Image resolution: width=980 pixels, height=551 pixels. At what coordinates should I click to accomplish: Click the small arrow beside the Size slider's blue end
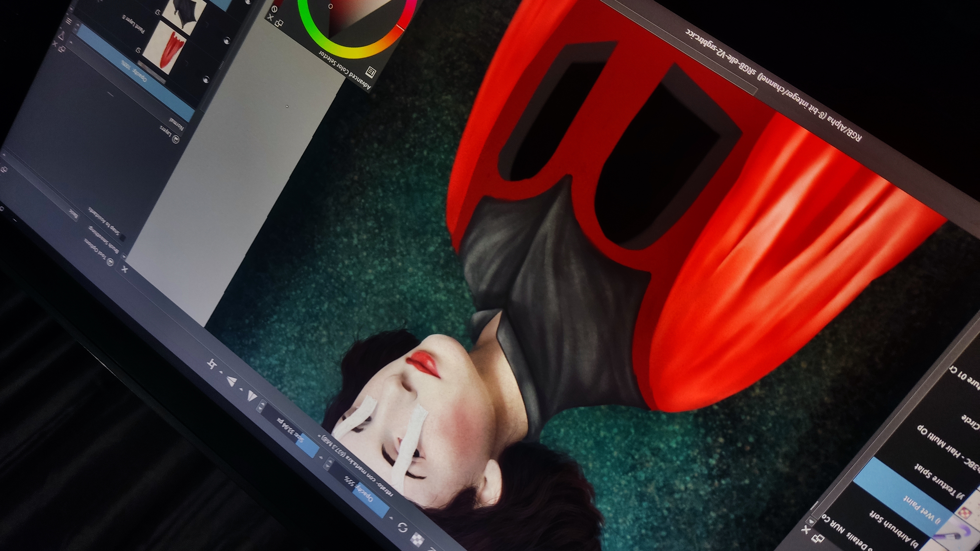point(321,457)
